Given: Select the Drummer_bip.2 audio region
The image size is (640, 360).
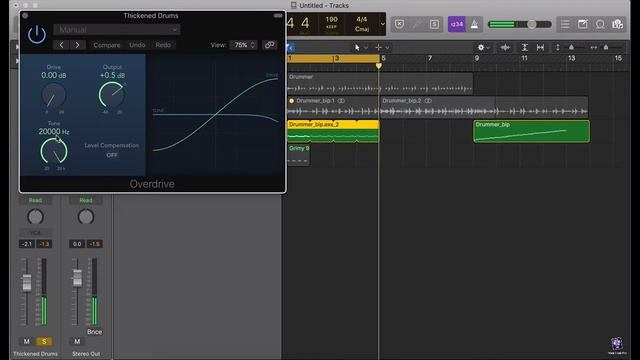Looking at the screenshot, I should pos(484,107).
